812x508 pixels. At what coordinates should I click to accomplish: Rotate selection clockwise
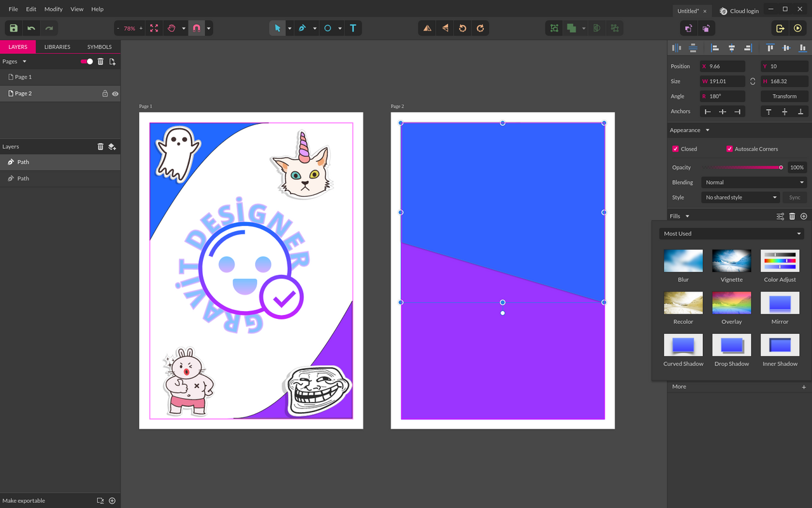click(480, 29)
